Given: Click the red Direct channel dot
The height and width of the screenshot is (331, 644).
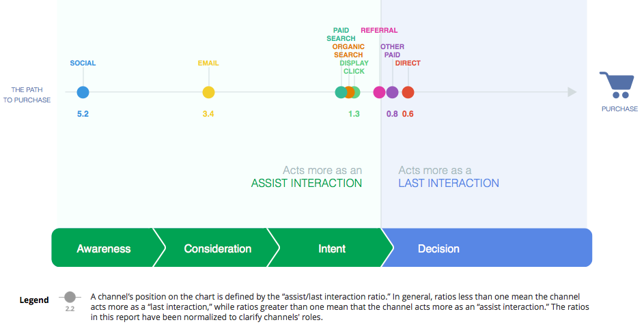Looking at the screenshot, I should point(408,93).
